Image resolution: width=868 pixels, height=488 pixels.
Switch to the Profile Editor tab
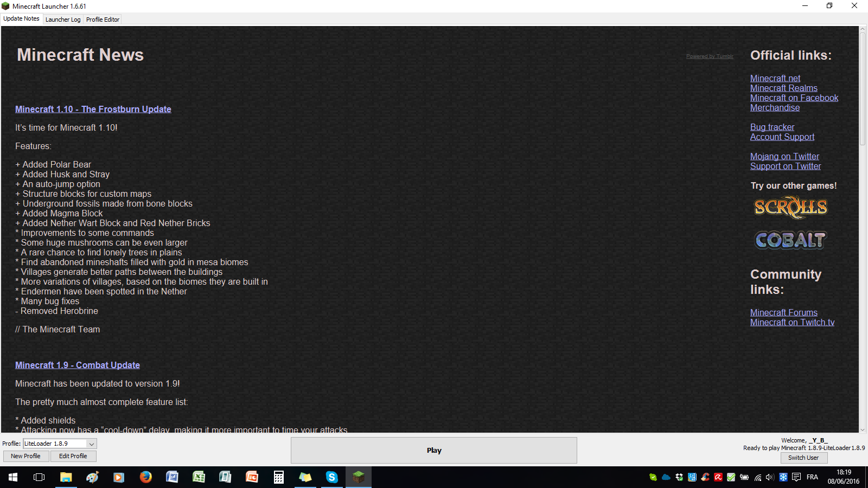(x=103, y=20)
